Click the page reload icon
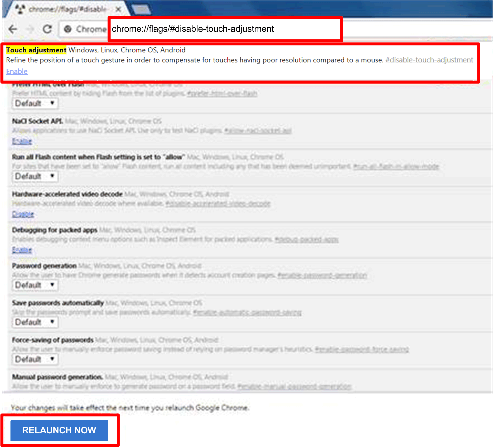The height and width of the screenshot is (448, 493). click(x=47, y=29)
